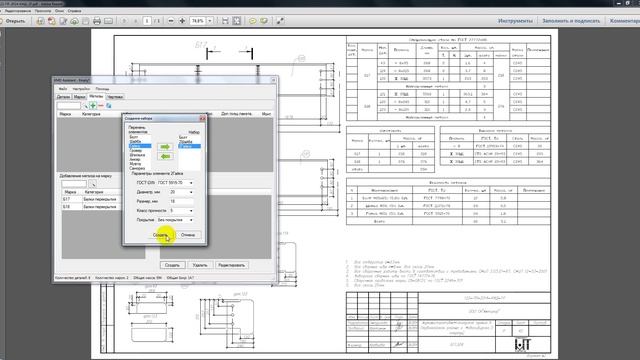640x360 pixels.
Task: Click the red minus remove icon
Action: tap(101, 106)
